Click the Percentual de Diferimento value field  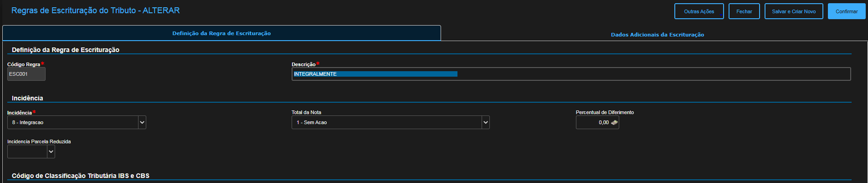592,122
